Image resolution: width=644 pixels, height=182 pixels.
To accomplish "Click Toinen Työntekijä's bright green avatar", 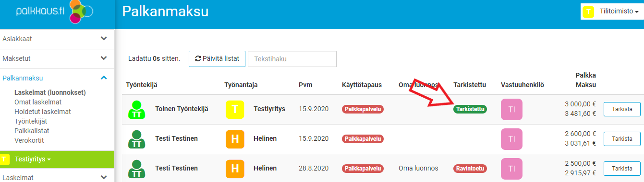I will click(x=137, y=109).
